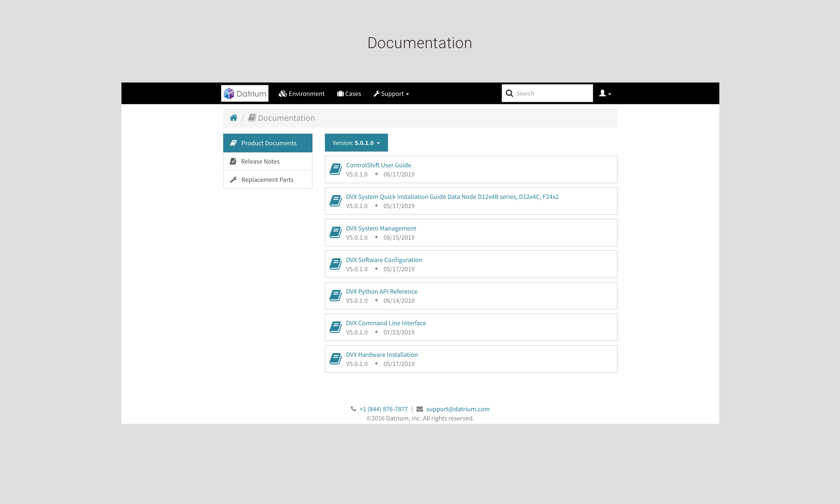840x504 pixels.
Task: Click the 06/14/2019 date of Python API Reference
Action: coord(399,301)
